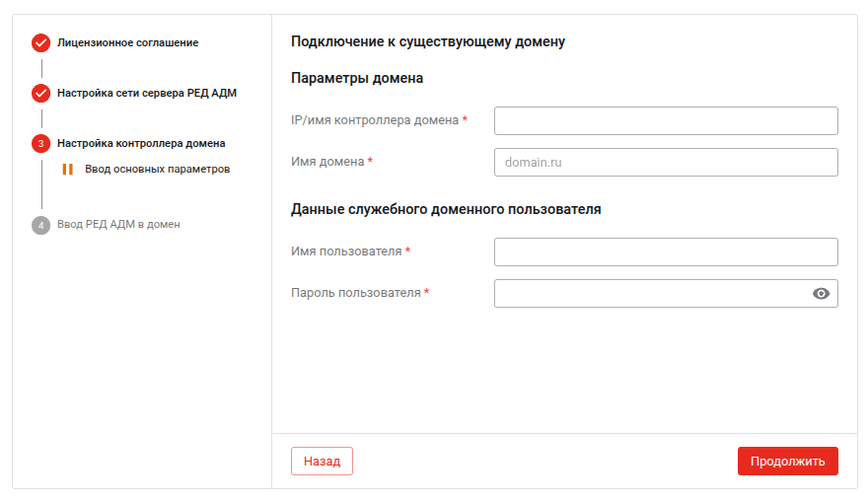
Task: Open the 'Лицензионное соглашение' step
Action: pos(127,43)
